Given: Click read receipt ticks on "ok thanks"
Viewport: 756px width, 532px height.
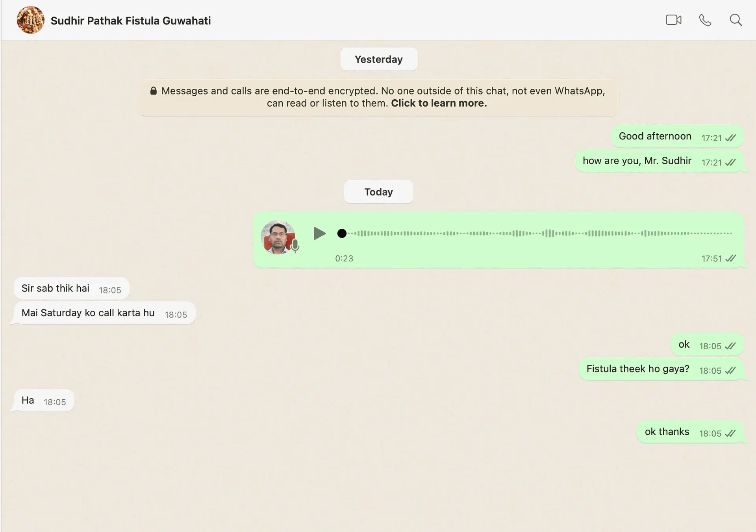Looking at the screenshot, I should tap(730, 434).
